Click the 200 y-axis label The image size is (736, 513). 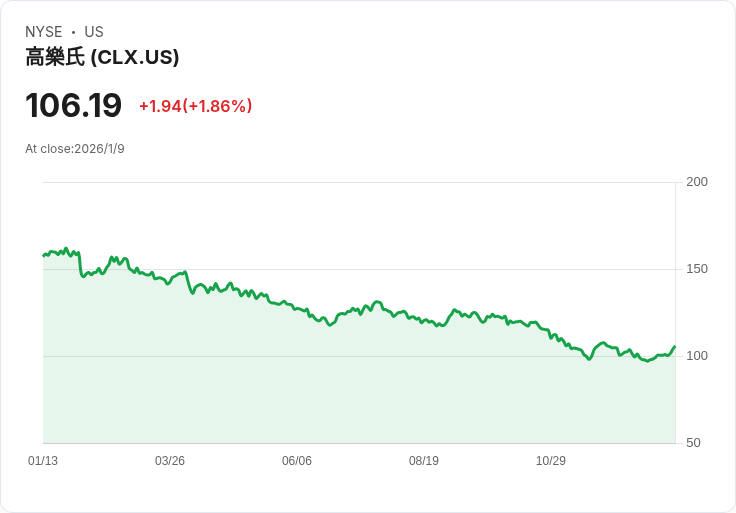[697, 182]
